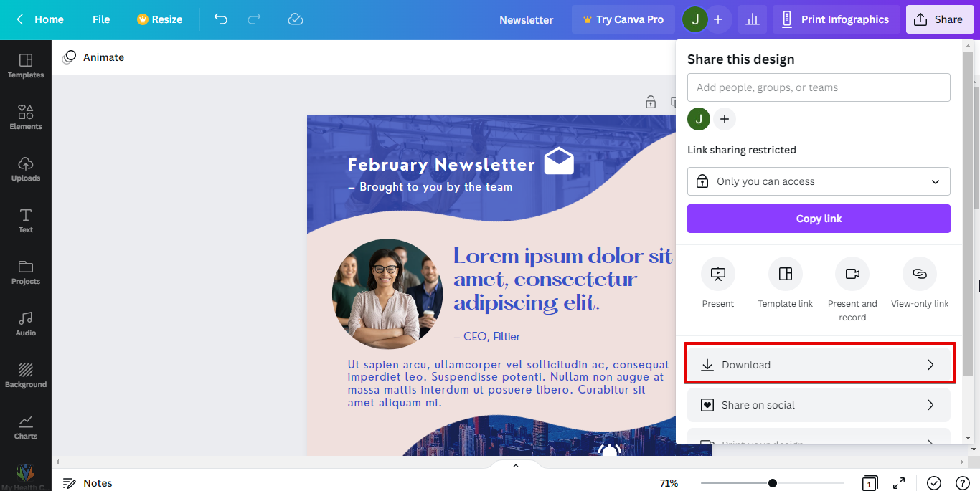
Task: Select the Background sidebar icon
Action: [x=26, y=375]
